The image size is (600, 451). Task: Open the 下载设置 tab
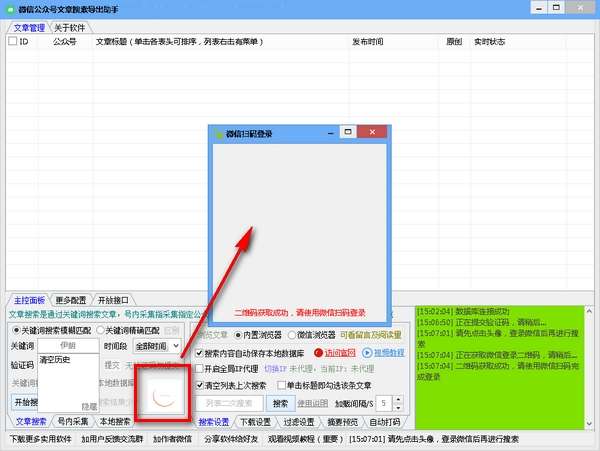point(255,422)
